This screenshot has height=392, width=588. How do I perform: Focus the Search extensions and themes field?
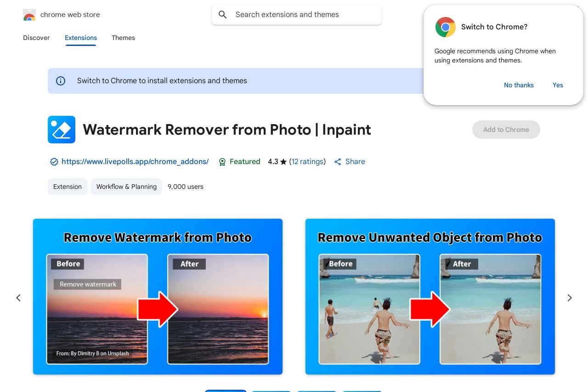pyautogui.click(x=297, y=15)
